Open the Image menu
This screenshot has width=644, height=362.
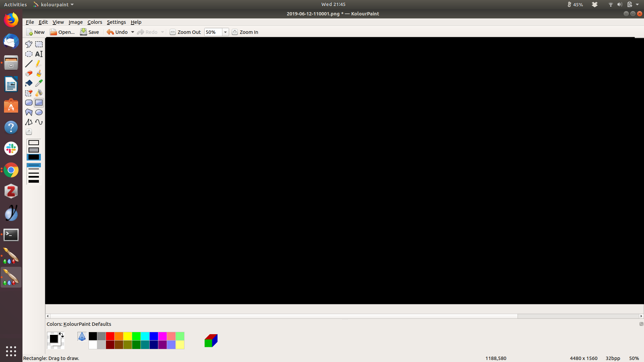click(75, 22)
